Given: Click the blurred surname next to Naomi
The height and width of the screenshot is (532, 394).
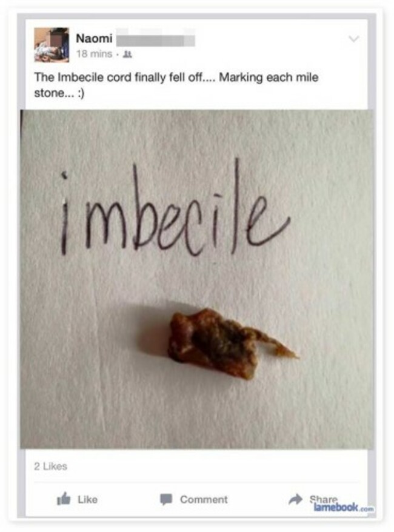Looking at the screenshot, I should (x=155, y=39).
